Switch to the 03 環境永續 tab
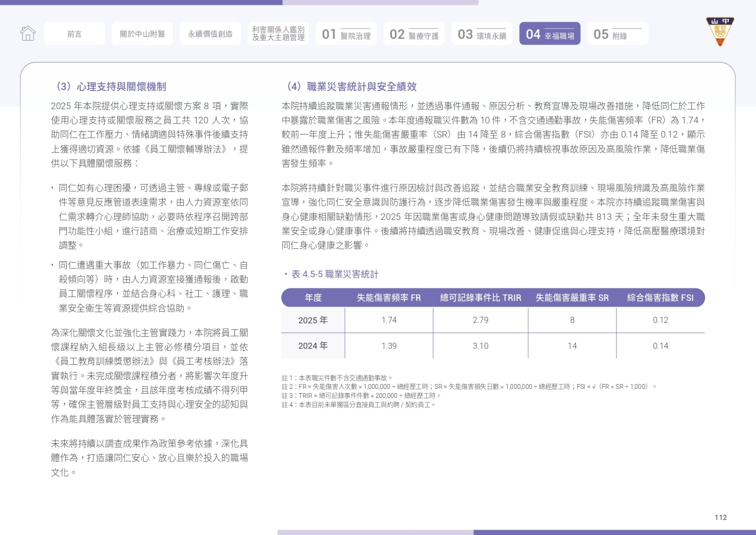The width and height of the screenshot is (756, 535). click(x=482, y=33)
